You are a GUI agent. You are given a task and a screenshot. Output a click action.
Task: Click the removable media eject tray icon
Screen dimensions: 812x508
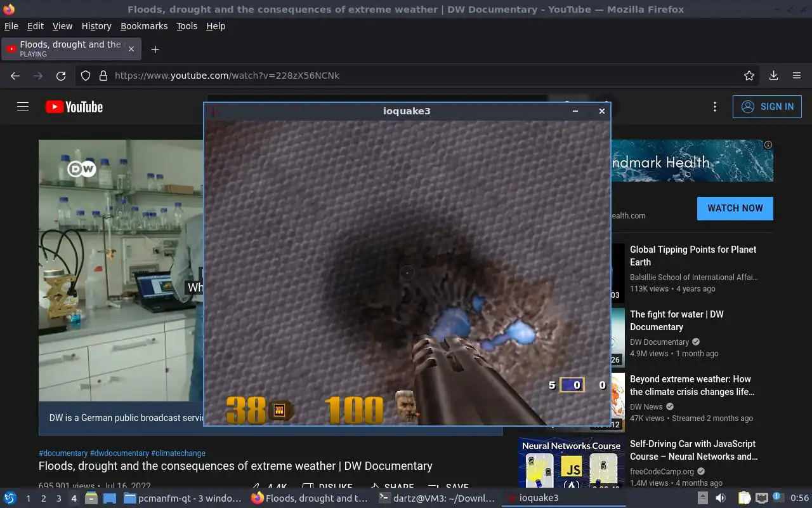(x=703, y=498)
